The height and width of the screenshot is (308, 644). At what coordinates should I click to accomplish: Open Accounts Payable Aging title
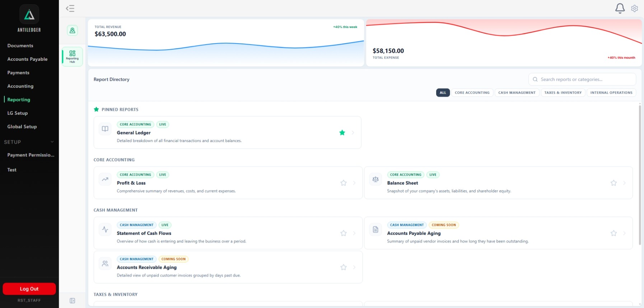(414, 233)
